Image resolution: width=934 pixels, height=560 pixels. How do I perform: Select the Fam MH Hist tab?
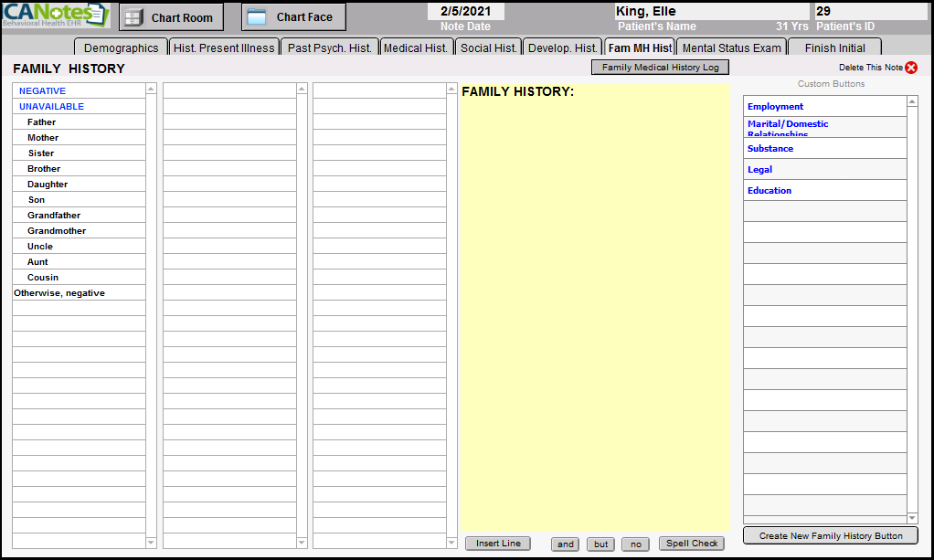640,48
